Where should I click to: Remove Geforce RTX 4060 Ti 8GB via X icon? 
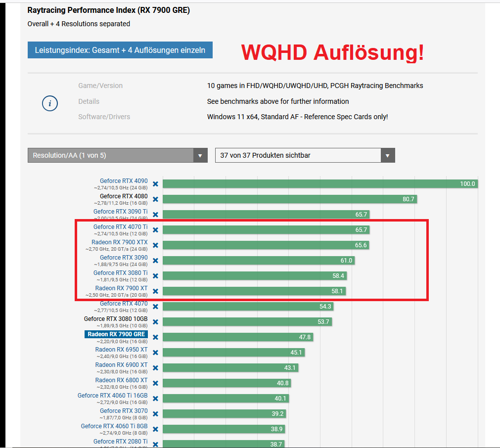(155, 429)
